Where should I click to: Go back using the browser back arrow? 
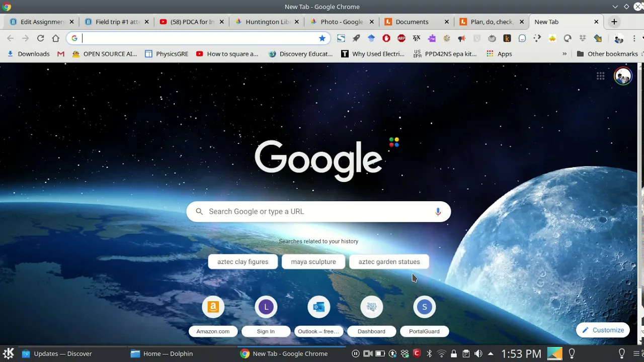click(11, 38)
